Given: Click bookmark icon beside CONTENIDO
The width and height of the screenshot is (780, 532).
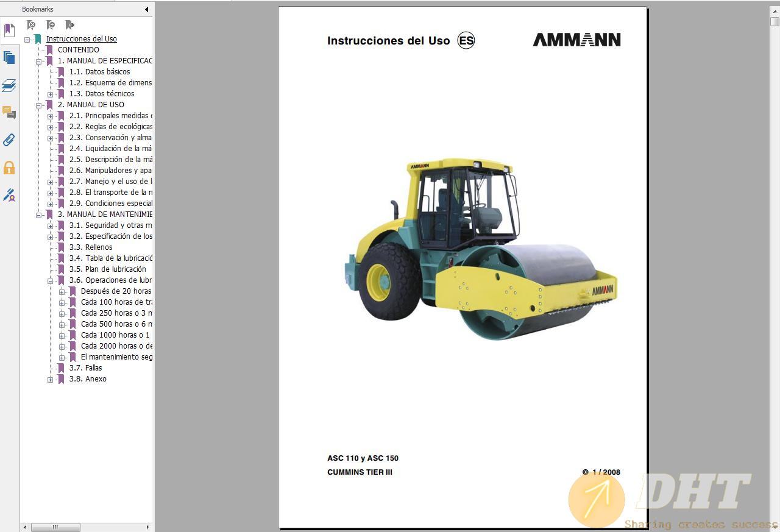Looking at the screenshot, I should pos(49,50).
